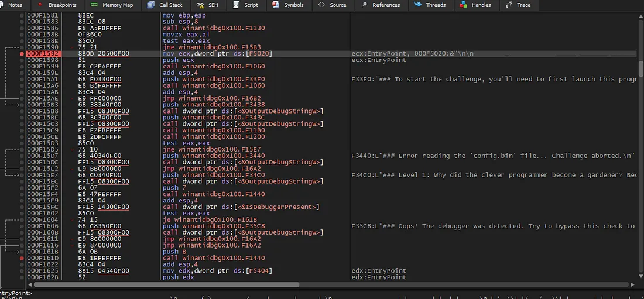
Task: Toggle the breakpoint dot at address 000F161D
Action: 22,258
